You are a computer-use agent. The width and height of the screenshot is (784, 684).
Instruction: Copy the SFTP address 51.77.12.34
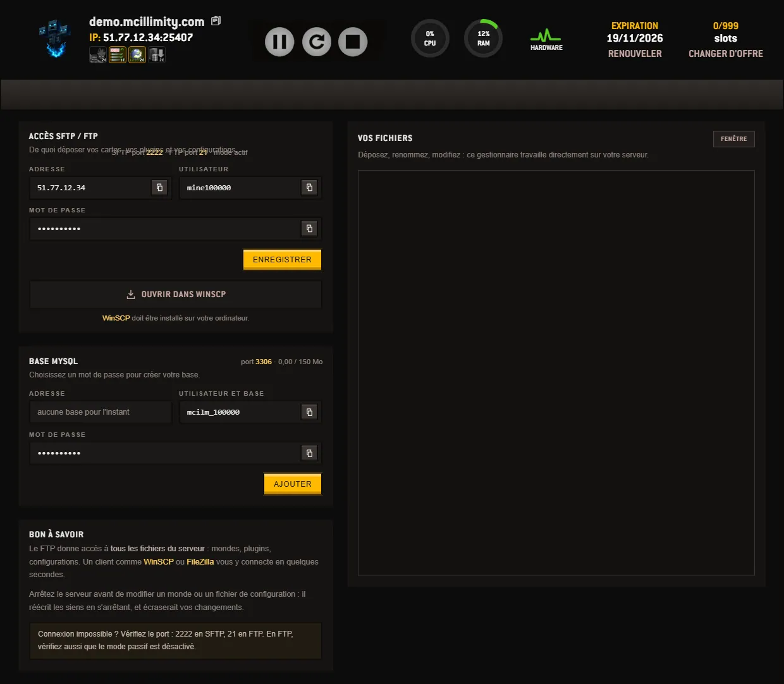tap(159, 188)
